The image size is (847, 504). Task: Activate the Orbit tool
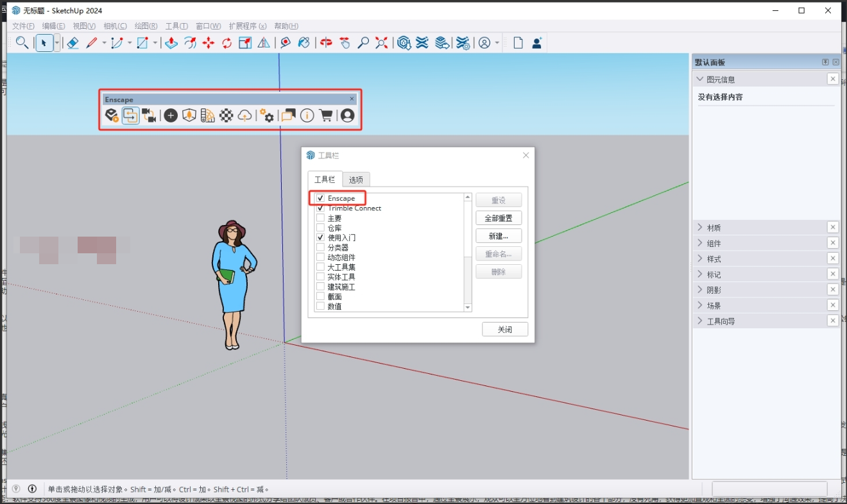coord(326,43)
